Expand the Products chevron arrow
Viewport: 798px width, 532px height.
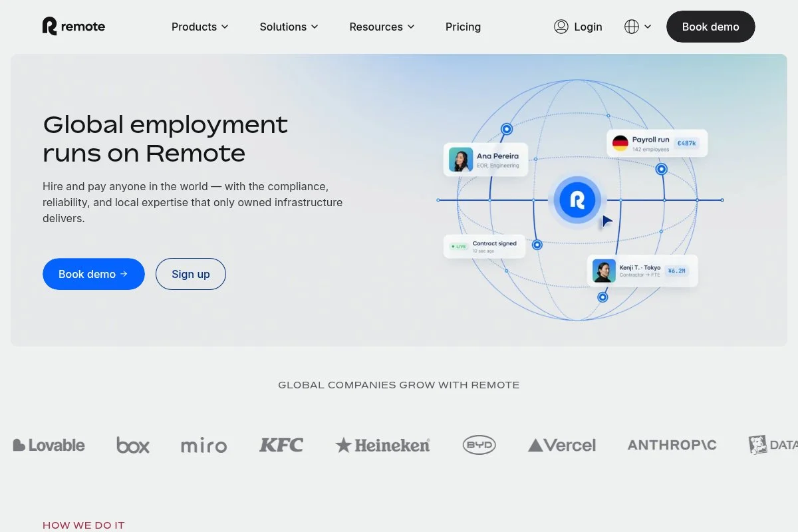click(x=225, y=27)
